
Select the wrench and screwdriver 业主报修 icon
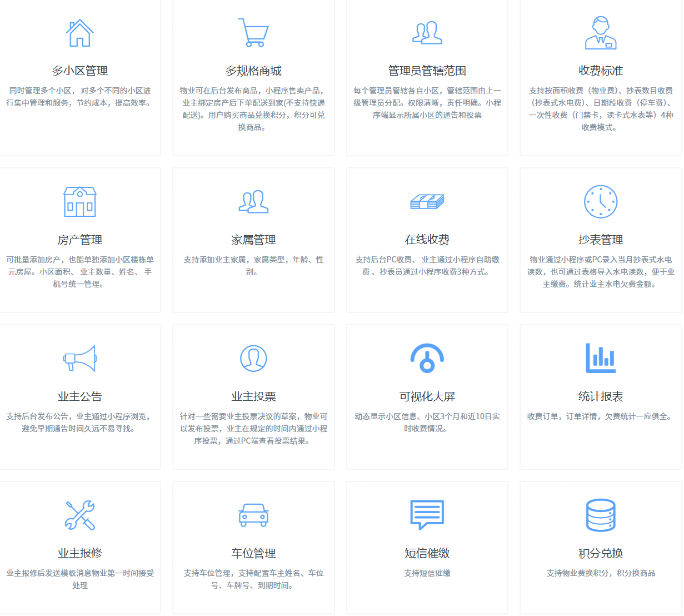[x=80, y=515]
